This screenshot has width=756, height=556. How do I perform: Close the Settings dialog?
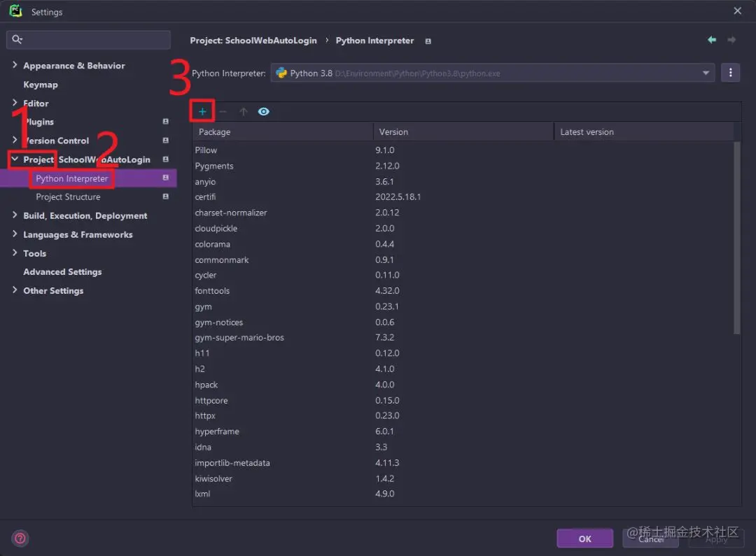737,10
